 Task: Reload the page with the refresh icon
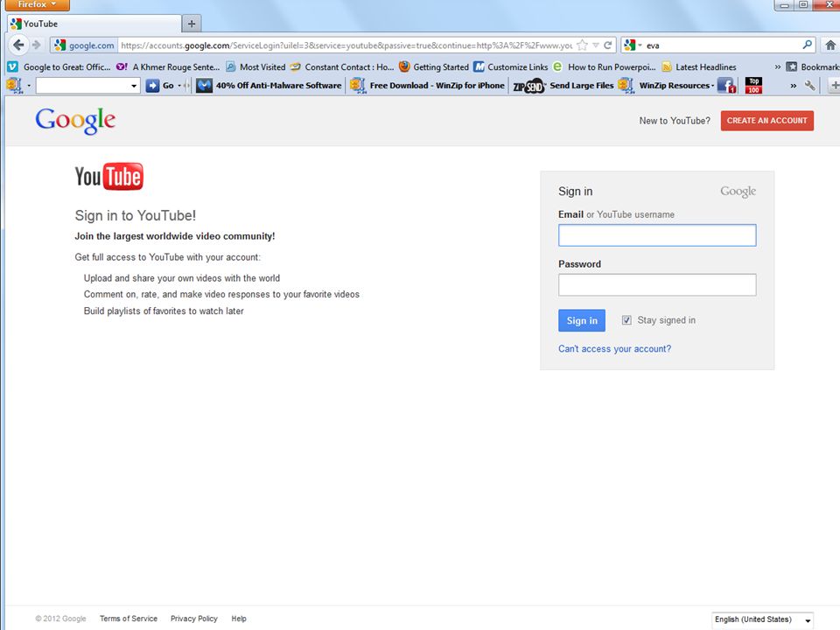point(607,45)
